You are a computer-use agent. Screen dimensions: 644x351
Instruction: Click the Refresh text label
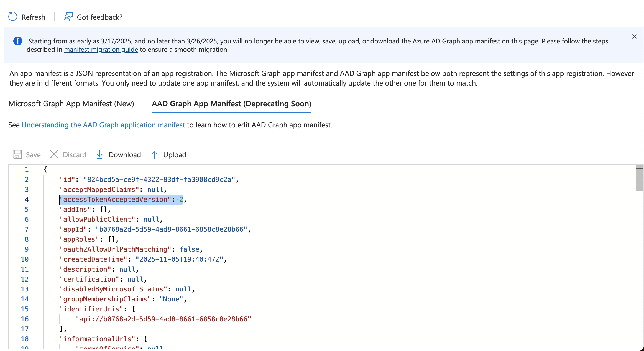(x=33, y=17)
